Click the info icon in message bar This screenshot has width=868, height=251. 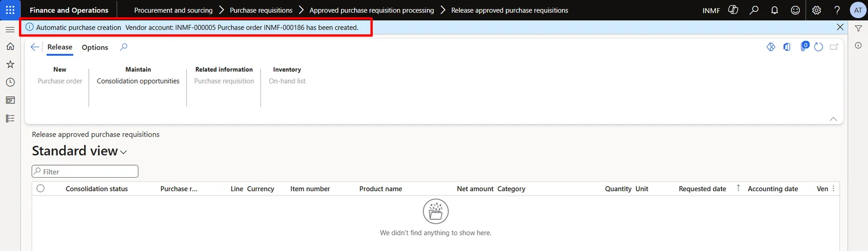point(30,27)
